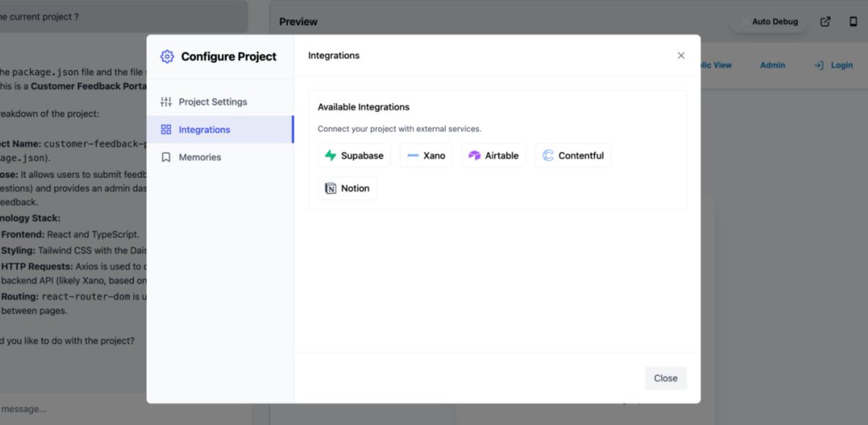Click the Configure Project title text
Screen dimensions: 868x425
pyautogui.click(x=229, y=56)
